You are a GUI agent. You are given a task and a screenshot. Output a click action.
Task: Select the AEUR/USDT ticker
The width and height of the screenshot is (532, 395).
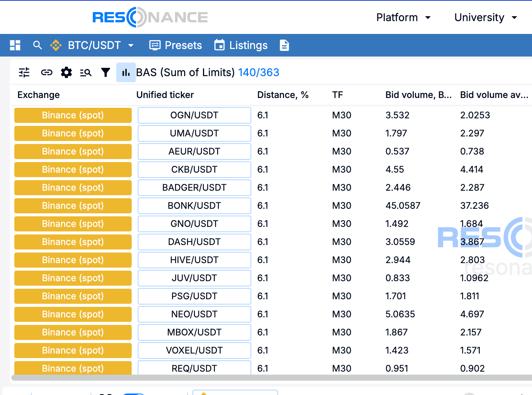[x=194, y=152]
